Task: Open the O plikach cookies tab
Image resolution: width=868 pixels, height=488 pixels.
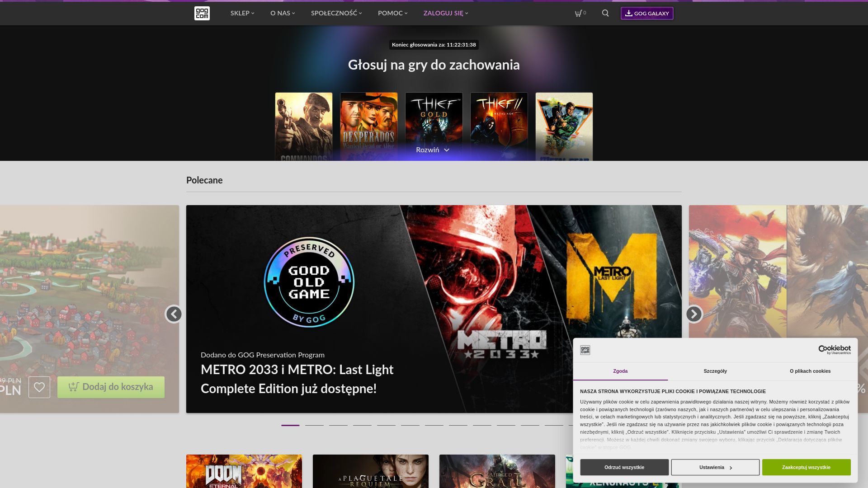Action: [x=810, y=371]
